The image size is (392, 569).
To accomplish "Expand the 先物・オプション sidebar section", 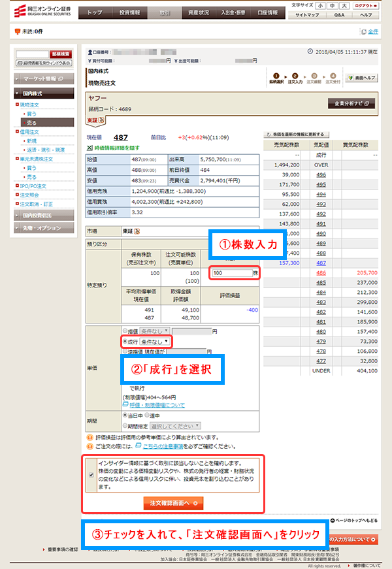I will coord(44,228).
